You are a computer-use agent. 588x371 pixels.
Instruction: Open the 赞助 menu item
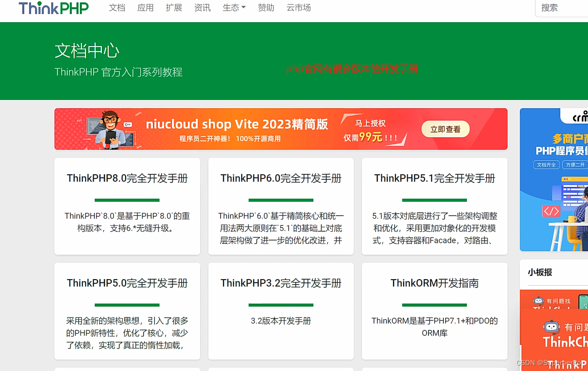[x=266, y=8]
